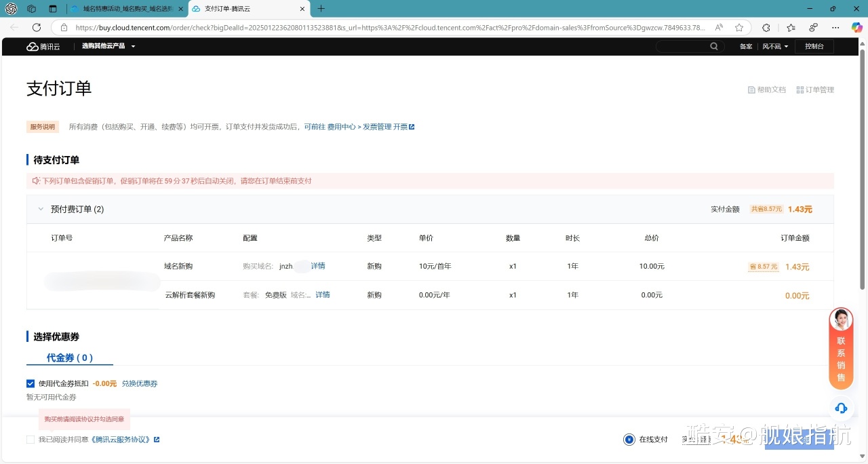The width and height of the screenshot is (868, 464).
Task: Click the ChatGPT icon in title bar
Action: tap(11, 9)
